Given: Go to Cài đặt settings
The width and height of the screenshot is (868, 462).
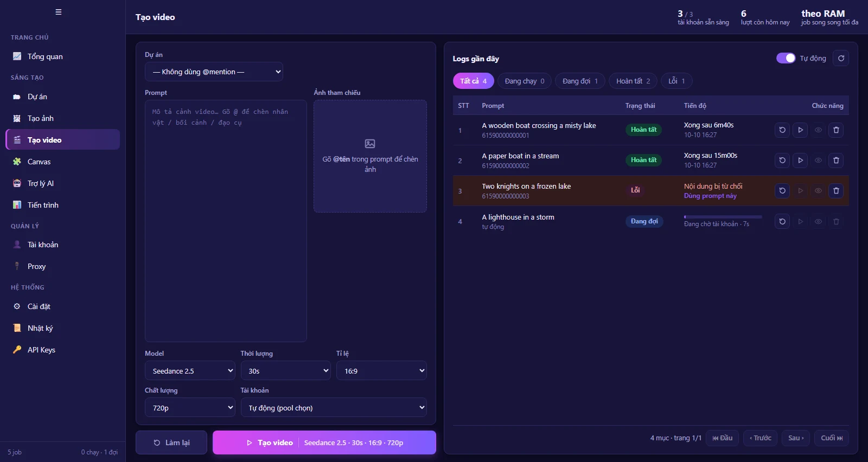Looking at the screenshot, I should (63, 306).
